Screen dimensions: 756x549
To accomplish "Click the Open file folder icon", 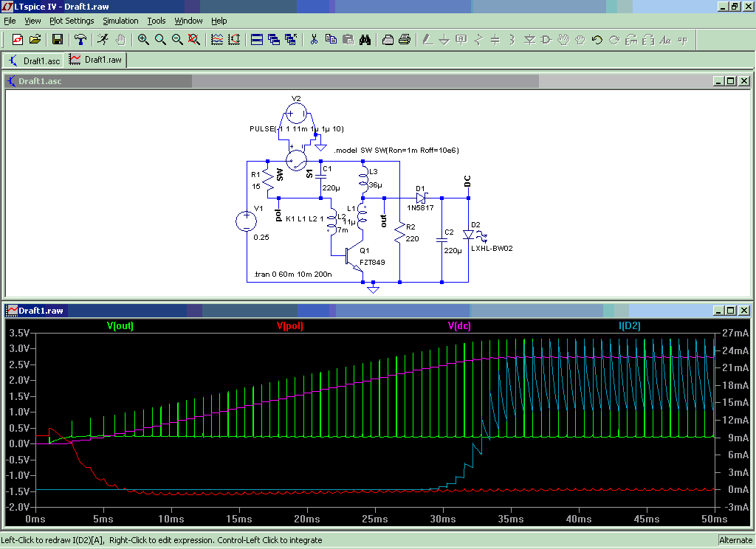I will pos(35,39).
